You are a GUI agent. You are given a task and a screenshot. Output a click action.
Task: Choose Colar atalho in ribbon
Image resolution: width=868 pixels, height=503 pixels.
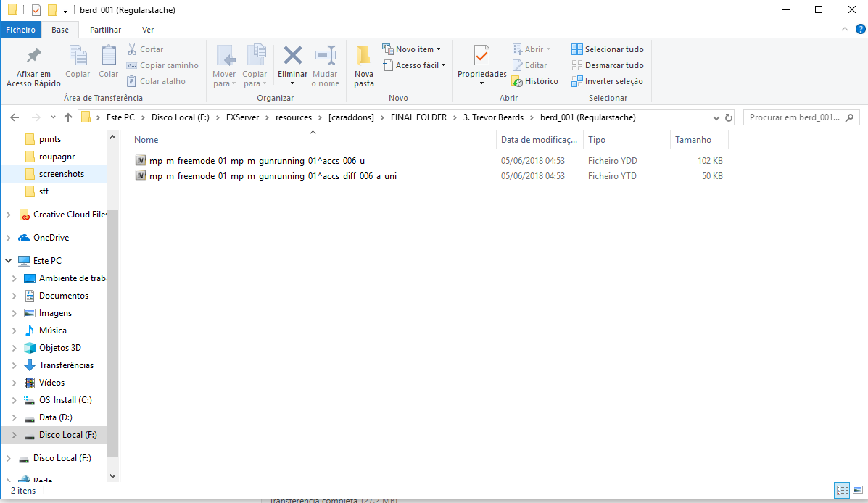point(156,81)
